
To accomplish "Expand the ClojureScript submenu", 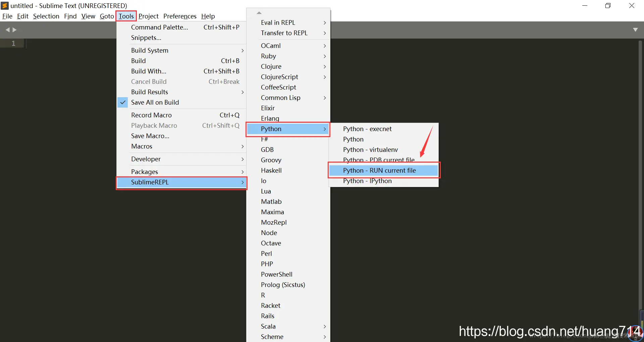I will (x=288, y=77).
